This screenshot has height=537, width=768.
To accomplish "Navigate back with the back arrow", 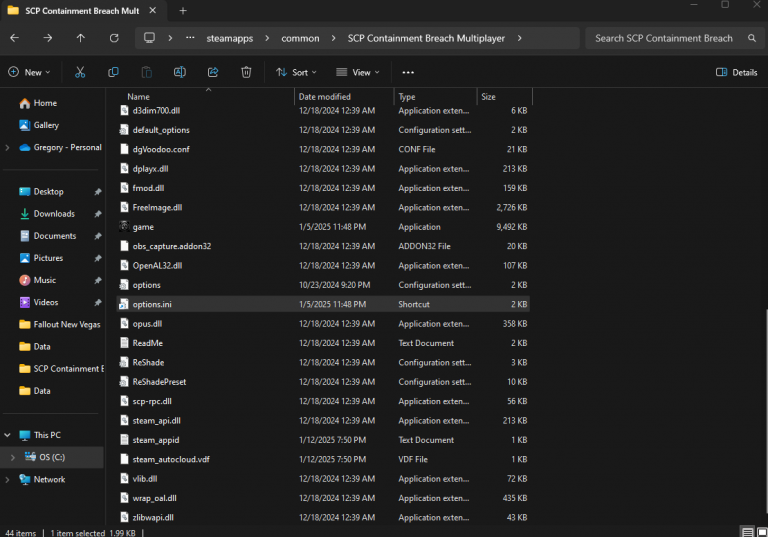I will point(14,38).
